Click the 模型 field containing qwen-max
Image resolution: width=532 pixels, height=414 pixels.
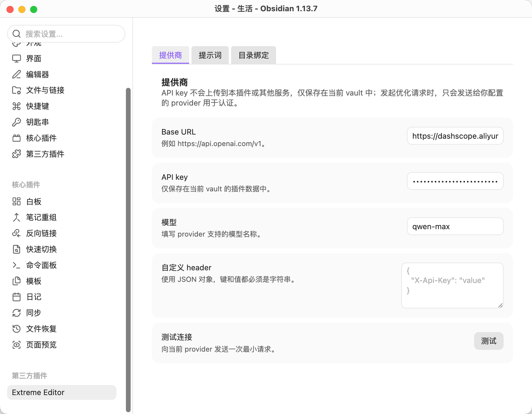click(455, 226)
